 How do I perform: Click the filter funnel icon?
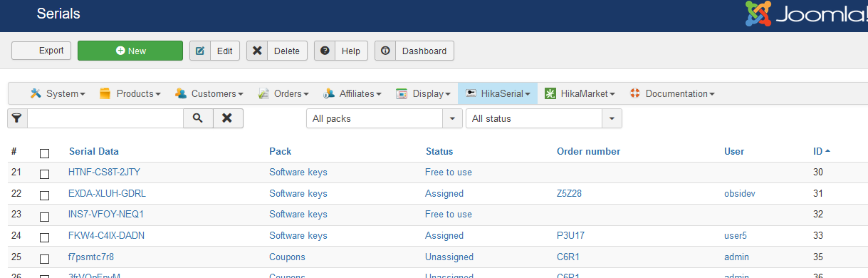[x=17, y=118]
